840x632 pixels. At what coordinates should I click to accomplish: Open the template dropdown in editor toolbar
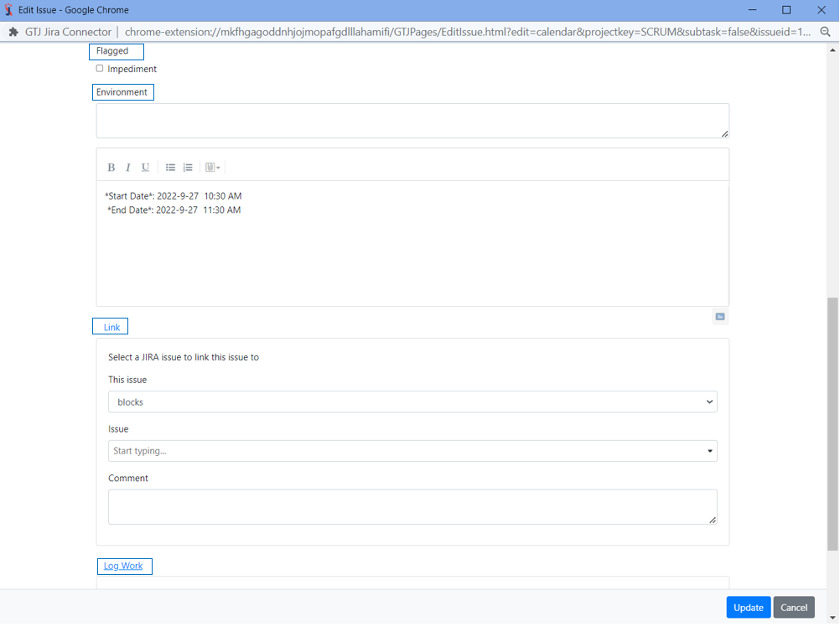coord(212,168)
